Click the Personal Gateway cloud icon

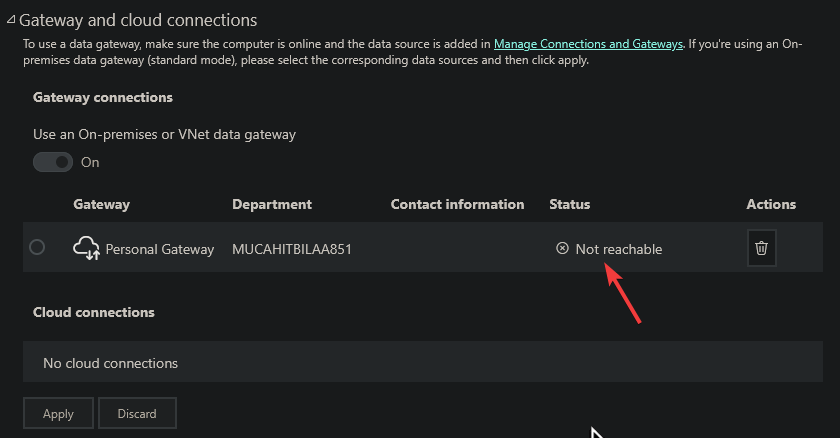tap(86, 248)
